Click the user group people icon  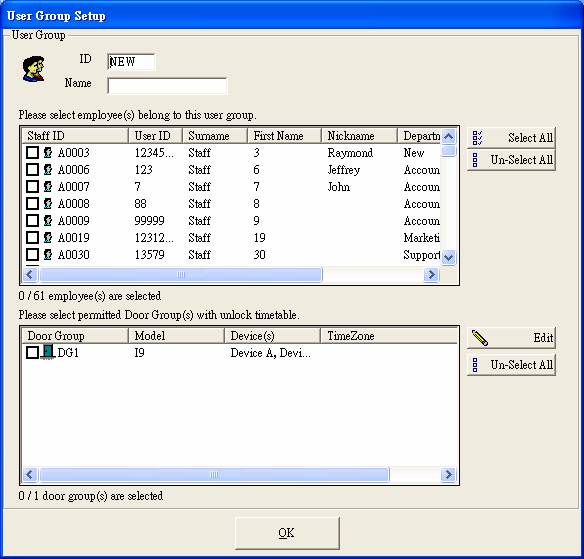coord(34,69)
